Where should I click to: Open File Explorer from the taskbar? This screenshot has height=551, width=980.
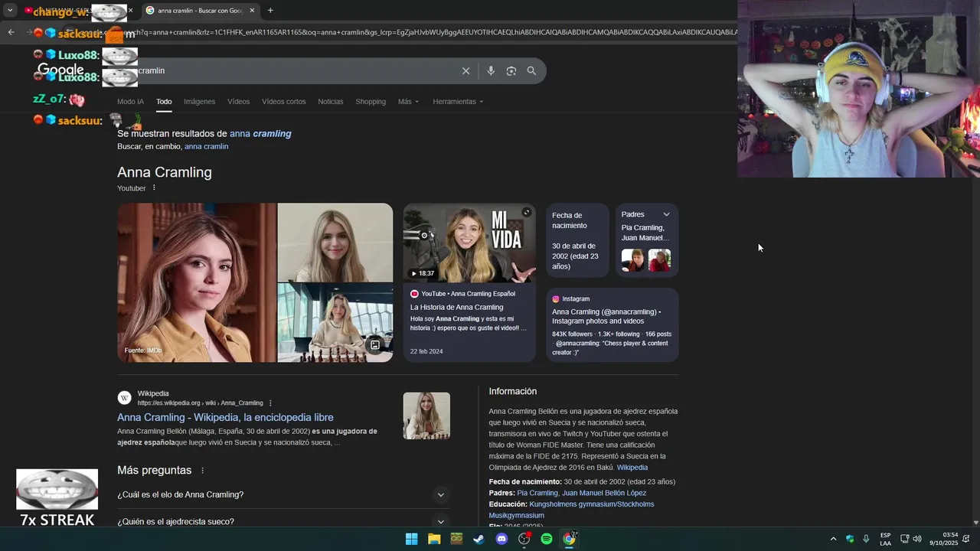(x=434, y=539)
